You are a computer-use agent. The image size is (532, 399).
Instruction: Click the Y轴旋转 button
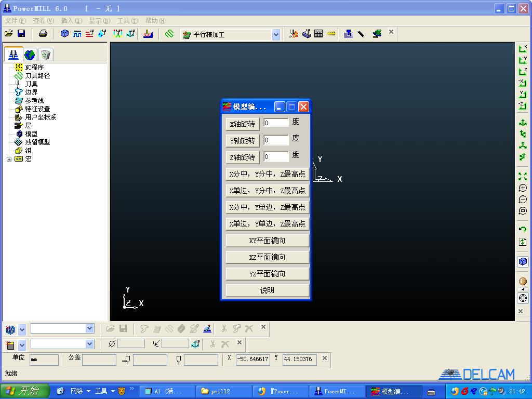click(243, 140)
